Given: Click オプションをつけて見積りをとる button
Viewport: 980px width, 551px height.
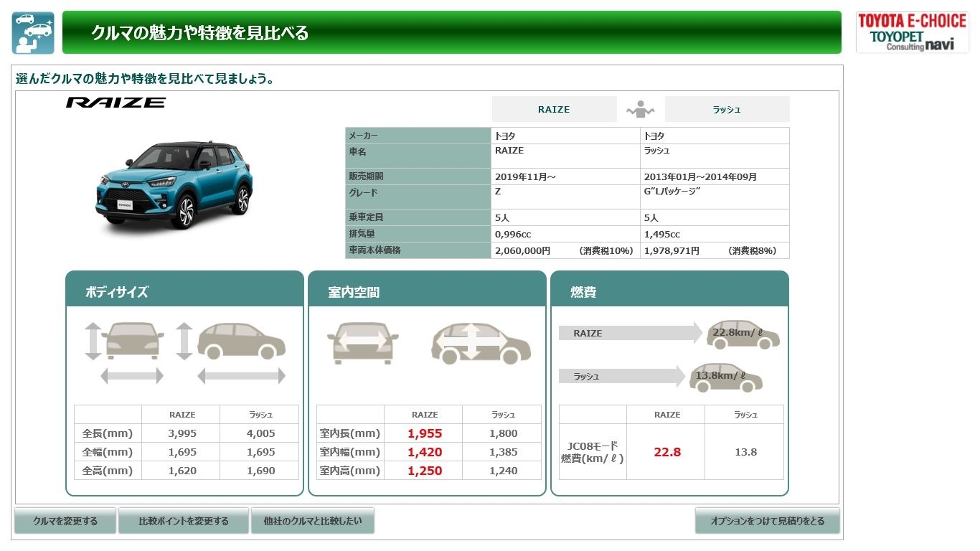Looking at the screenshot, I should point(768,521).
